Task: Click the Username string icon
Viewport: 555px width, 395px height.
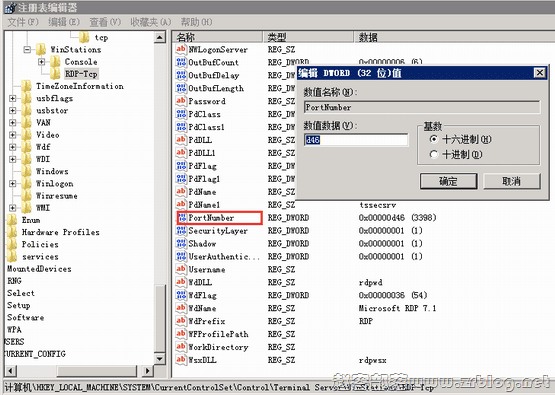Action: pos(181,269)
